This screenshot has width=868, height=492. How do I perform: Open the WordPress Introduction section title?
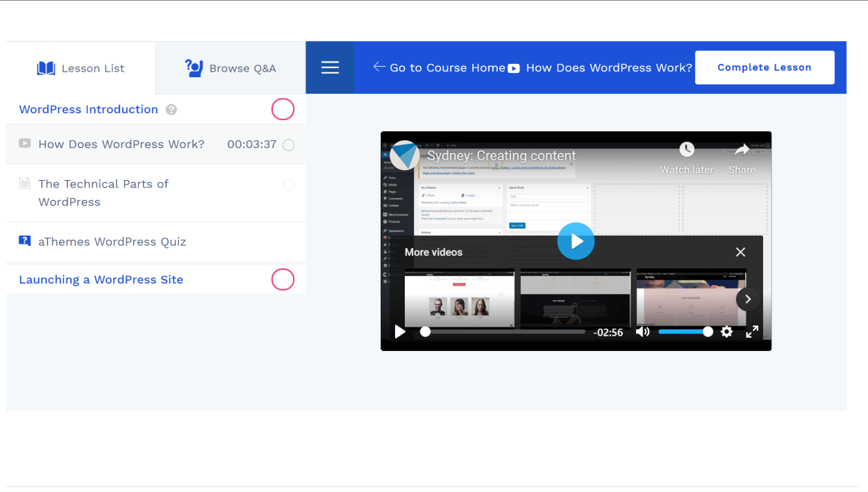(88, 109)
